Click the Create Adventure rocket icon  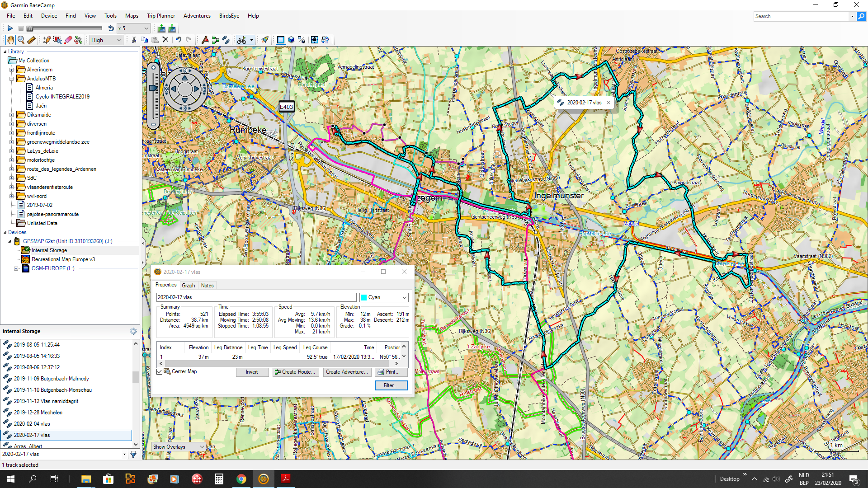[265, 40]
